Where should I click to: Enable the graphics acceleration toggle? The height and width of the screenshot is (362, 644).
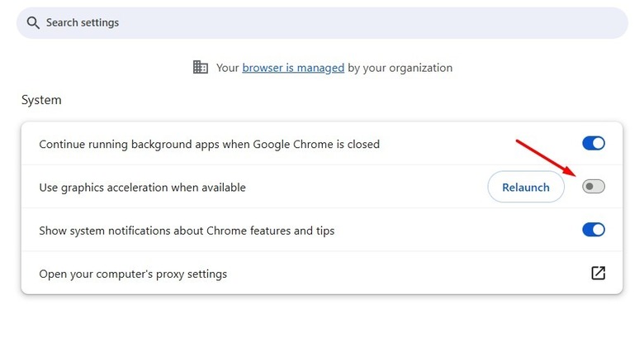pyautogui.click(x=594, y=187)
